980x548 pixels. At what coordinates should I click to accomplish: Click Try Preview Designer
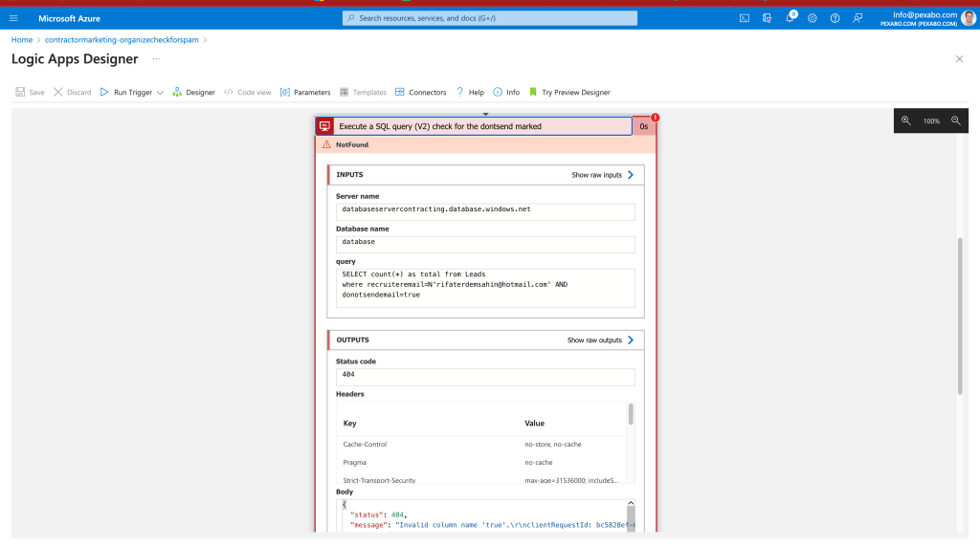[x=569, y=92]
